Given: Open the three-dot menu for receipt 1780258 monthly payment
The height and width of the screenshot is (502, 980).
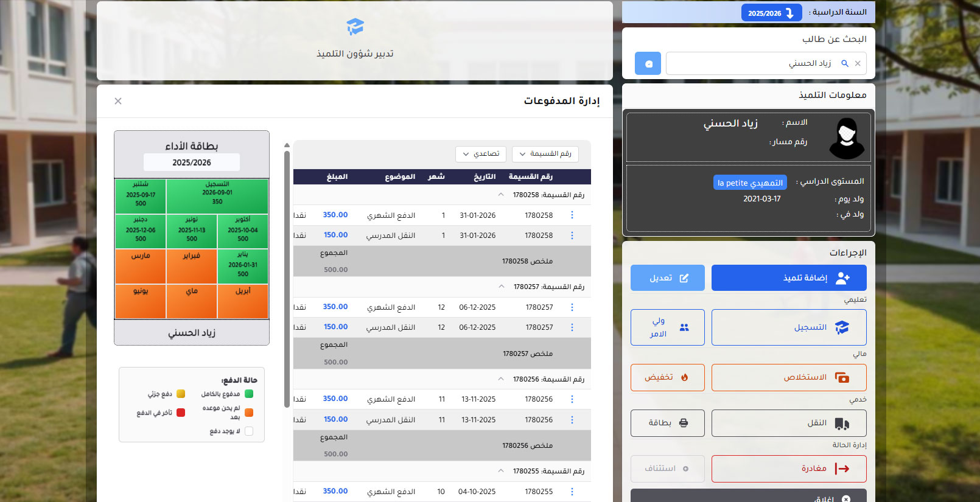Looking at the screenshot, I should click(x=572, y=215).
